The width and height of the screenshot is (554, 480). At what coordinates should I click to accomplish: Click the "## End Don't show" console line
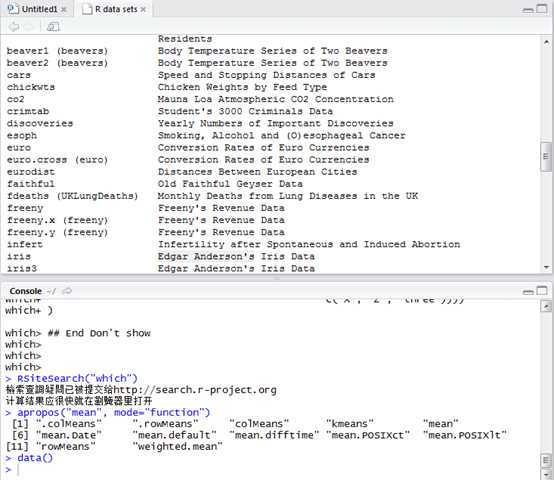pyautogui.click(x=99, y=333)
